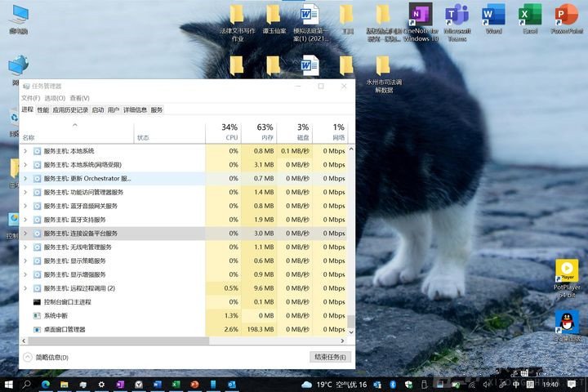Expand the 服务主机: 本地系统 process row
The width and height of the screenshot is (588, 392).
[x=25, y=151]
